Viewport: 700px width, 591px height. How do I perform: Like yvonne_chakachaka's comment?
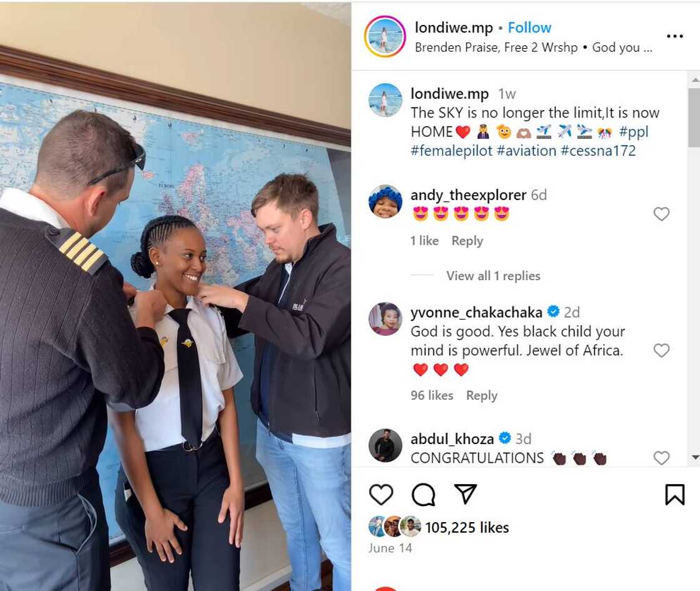(x=661, y=350)
